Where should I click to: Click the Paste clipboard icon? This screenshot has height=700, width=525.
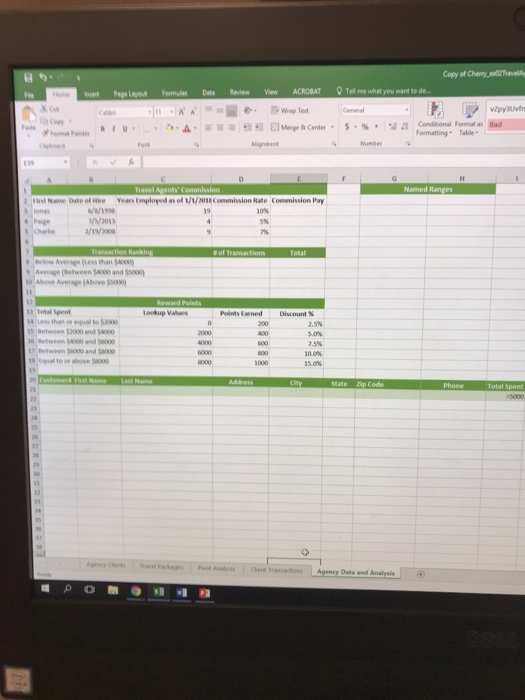coord(28,114)
